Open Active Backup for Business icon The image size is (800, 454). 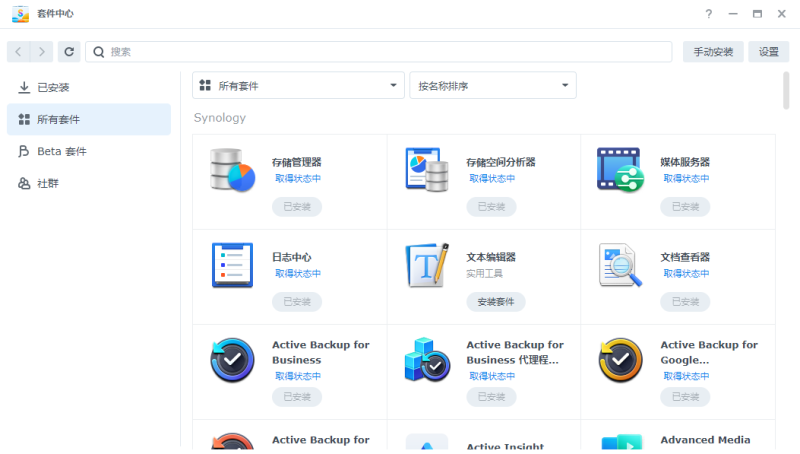pos(232,360)
